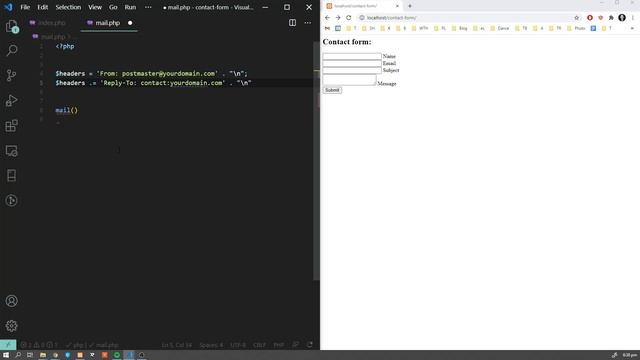Image resolution: width=640 pixels, height=360 pixels.
Task: Open Windows taskbar search
Action: tap(18, 355)
